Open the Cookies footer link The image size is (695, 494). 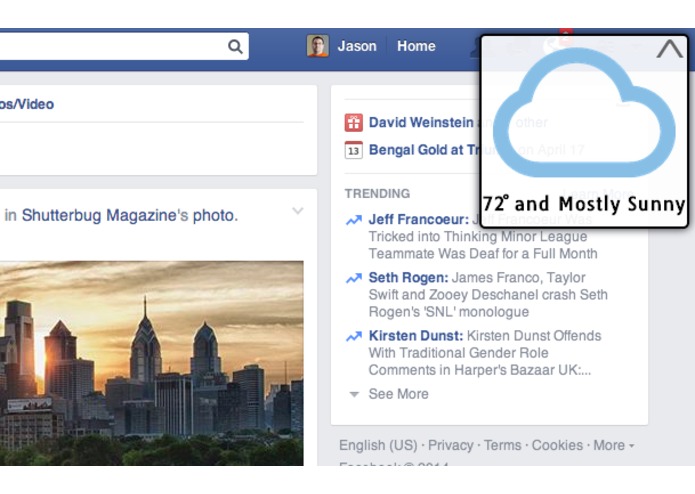557,445
